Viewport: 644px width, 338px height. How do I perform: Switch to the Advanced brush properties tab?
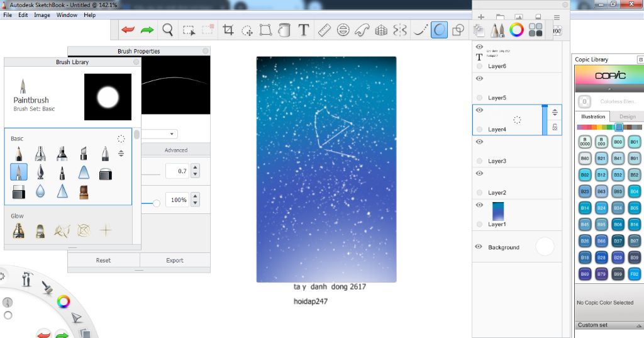tap(176, 150)
